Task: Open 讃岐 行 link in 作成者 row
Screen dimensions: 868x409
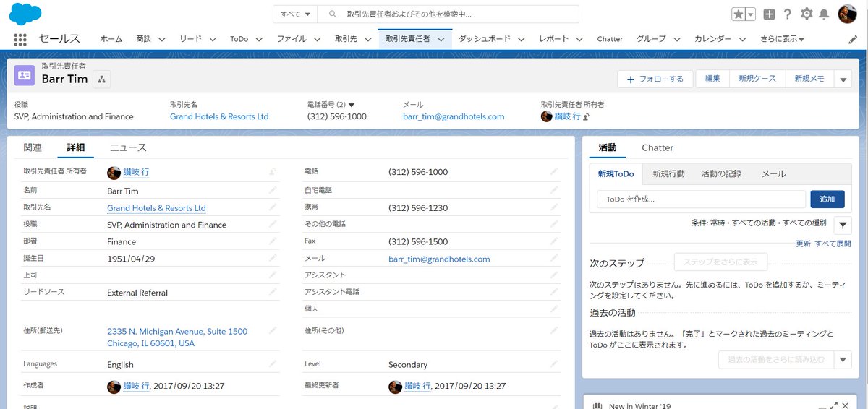Action: tap(136, 387)
